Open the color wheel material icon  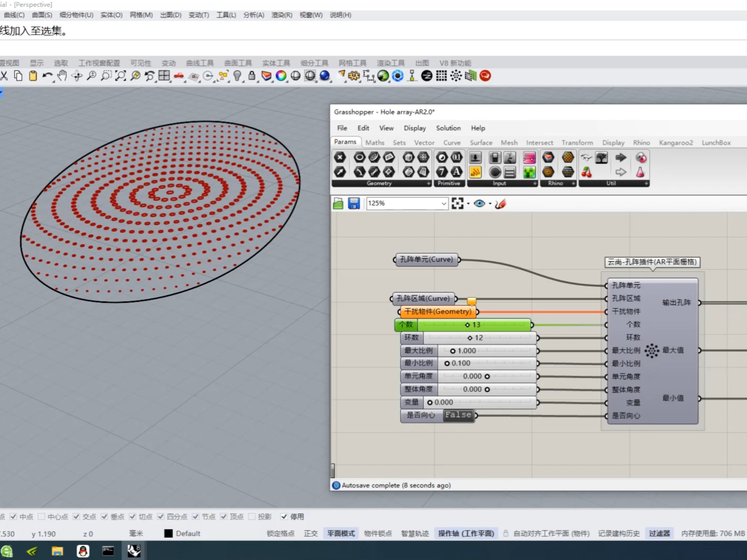click(281, 76)
